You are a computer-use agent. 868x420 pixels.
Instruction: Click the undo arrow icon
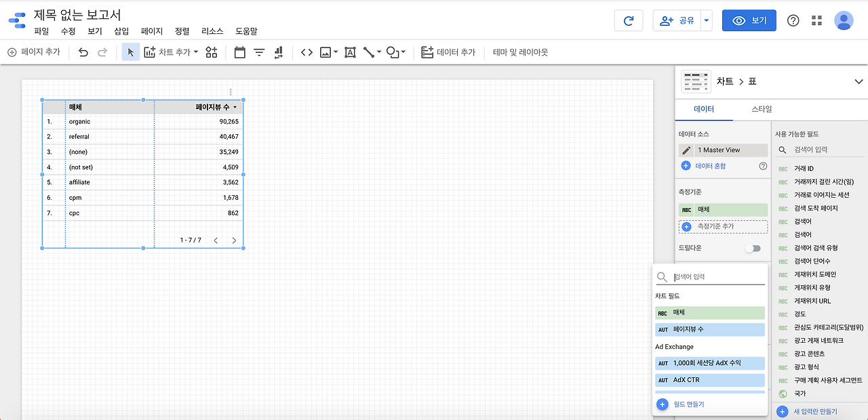[83, 52]
